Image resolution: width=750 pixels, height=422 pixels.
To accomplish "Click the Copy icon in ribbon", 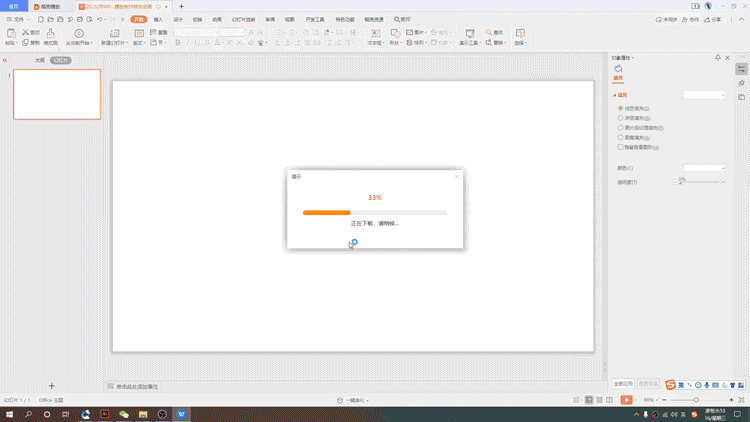I will tap(25, 43).
